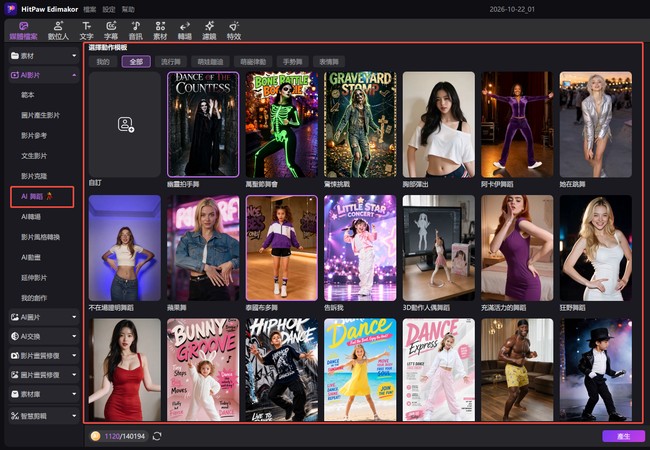Image resolution: width=650 pixels, height=450 pixels.
Task: Open 範本 under AI影片
Action: coord(27,95)
